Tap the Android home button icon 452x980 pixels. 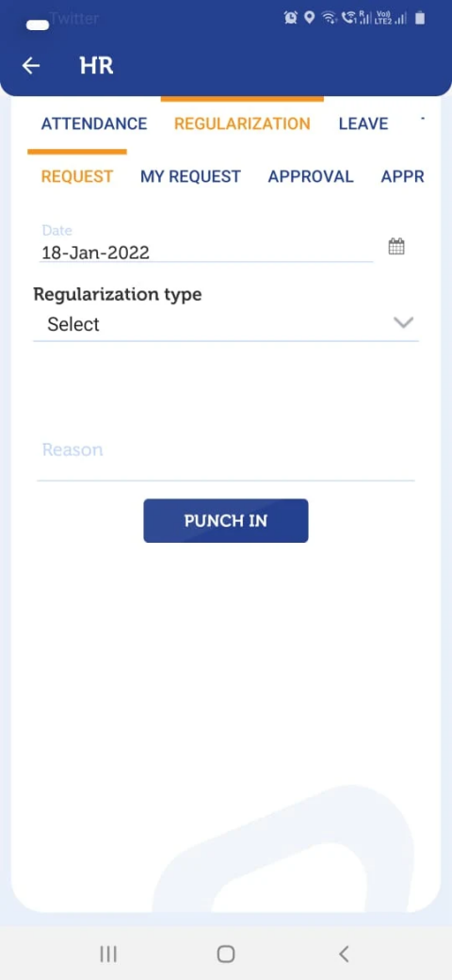[x=225, y=954]
